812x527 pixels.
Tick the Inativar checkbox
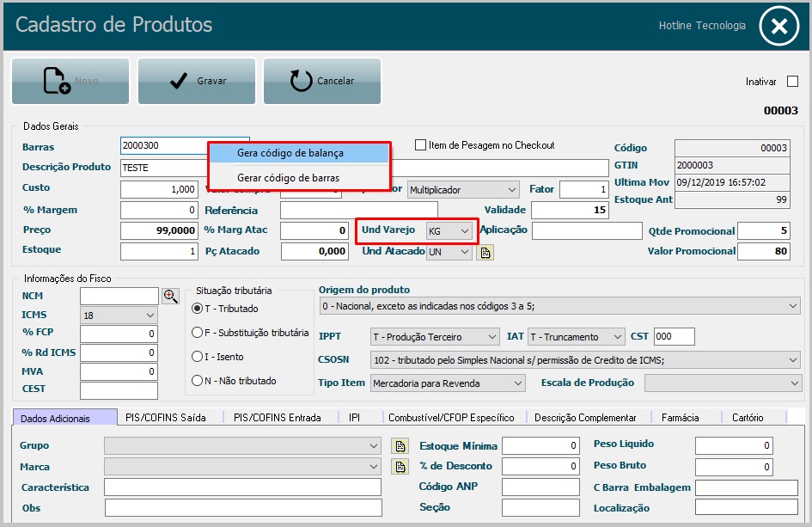(792, 82)
